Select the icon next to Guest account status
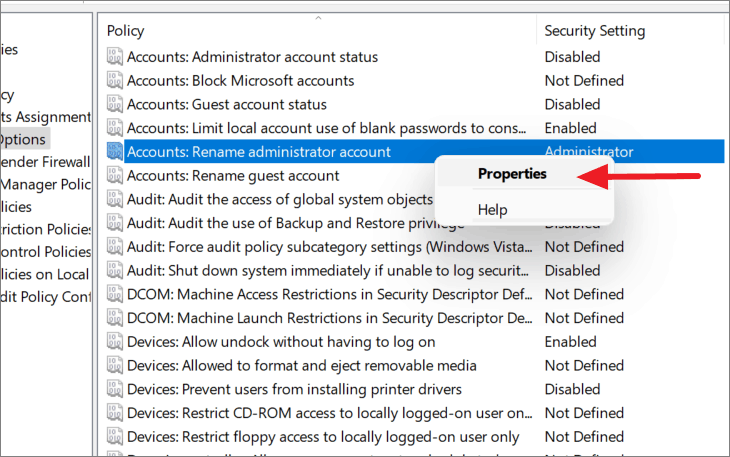The height and width of the screenshot is (457, 730). [x=115, y=105]
